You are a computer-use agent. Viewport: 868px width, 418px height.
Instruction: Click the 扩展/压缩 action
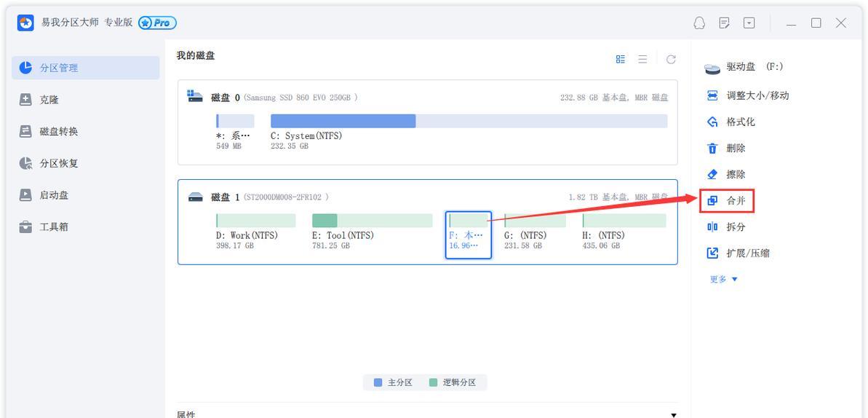click(738, 253)
